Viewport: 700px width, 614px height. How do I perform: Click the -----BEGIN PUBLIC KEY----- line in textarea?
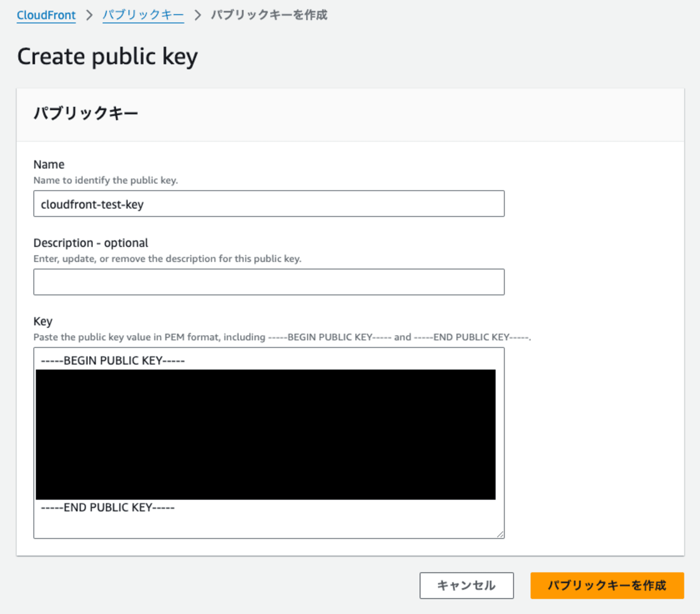(x=113, y=361)
